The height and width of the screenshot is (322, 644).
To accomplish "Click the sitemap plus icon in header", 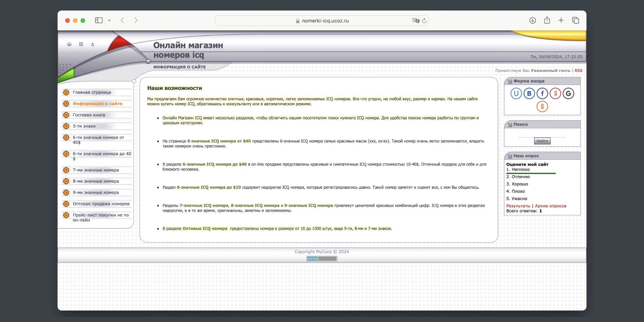I will 81,44.
